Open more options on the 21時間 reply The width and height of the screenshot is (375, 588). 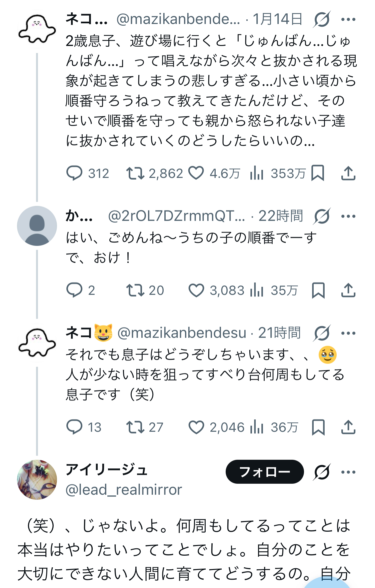point(348,333)
